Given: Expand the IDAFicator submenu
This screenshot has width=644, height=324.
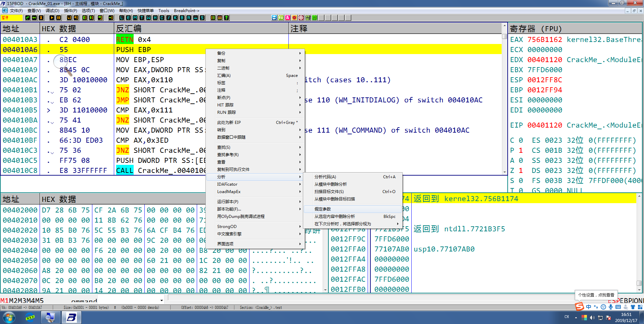Looking at the screenshot, I should 255,184.
